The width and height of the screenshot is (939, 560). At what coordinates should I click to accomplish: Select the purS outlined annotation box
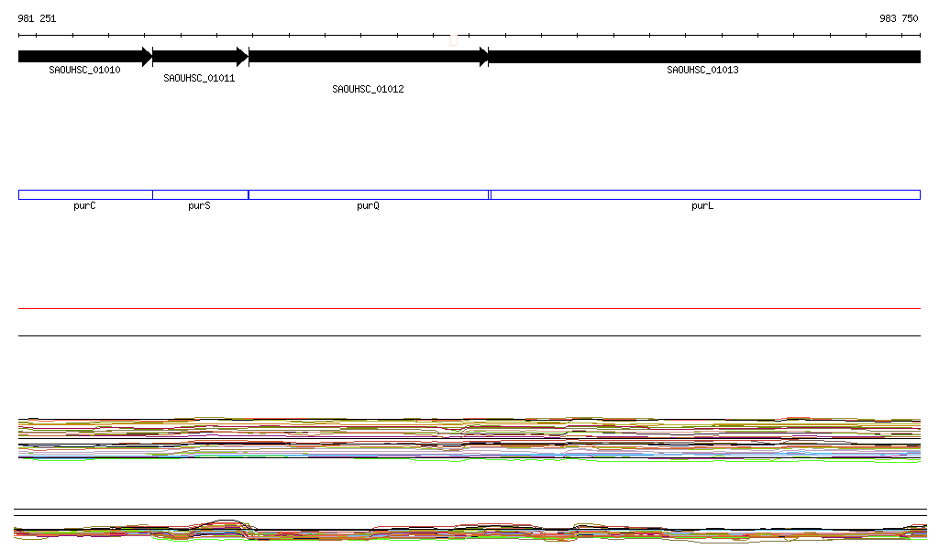200,194
